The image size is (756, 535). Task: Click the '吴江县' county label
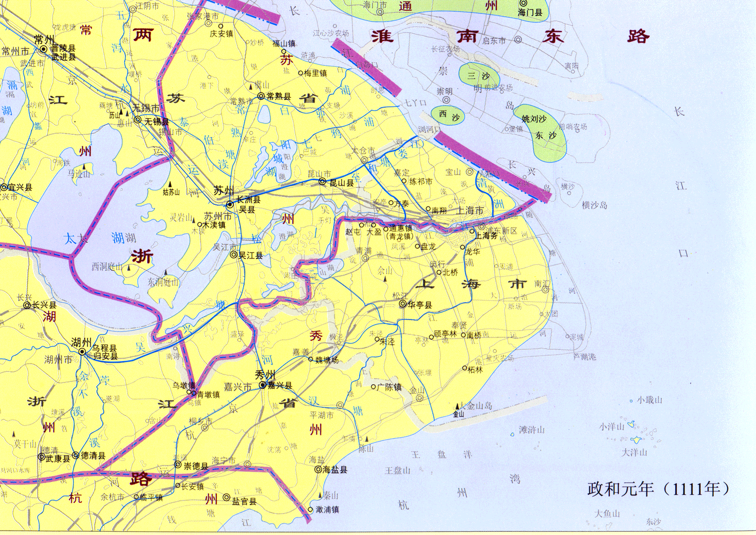pyautogui.click(x=251, y=256)
